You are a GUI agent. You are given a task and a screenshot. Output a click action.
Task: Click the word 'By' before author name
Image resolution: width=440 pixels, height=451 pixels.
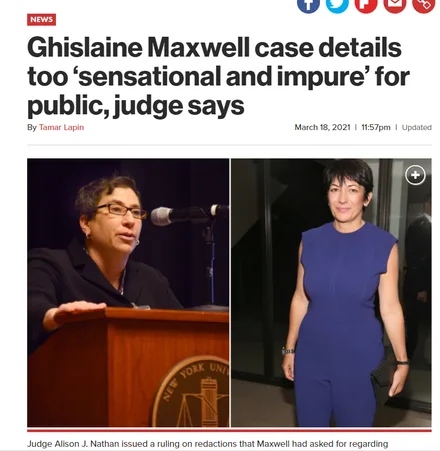click(32, 127)
